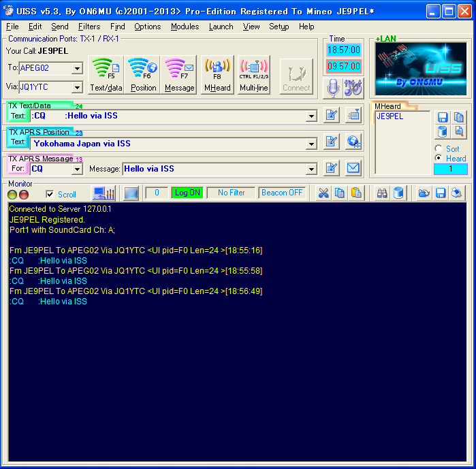The image size is (476, 469).
Task: Click the sound notes icon beside the microphone
Action: [x=353, y=88]
